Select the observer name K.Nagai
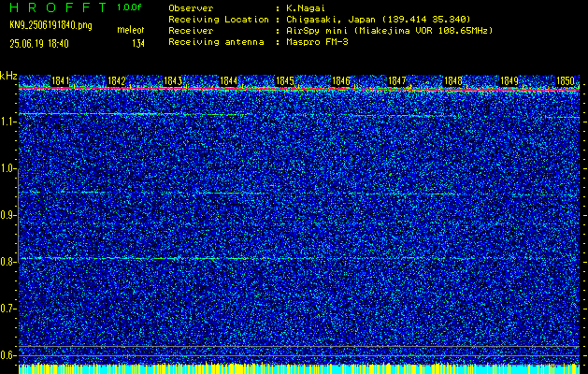Screen dimensions: 588x374 tap(306, 8)
